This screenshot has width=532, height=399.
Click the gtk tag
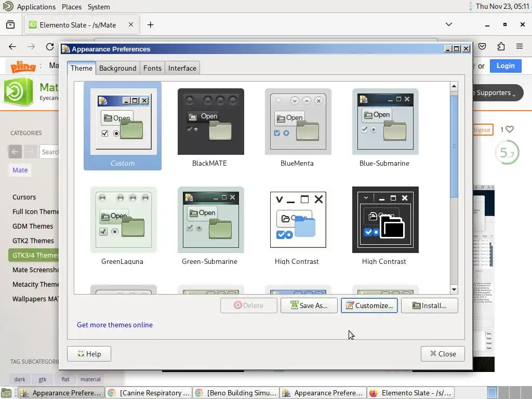click(x=43, y=379)
